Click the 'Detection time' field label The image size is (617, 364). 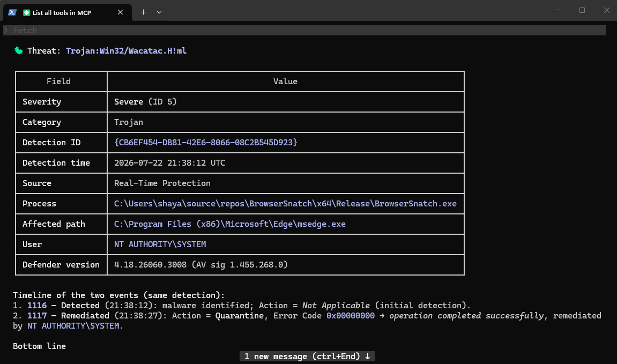click(56, 163)
